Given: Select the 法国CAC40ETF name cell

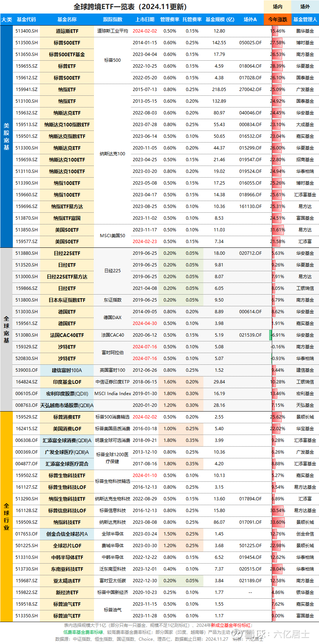Looking at the screenshot, I should click(x=67, y=335).
